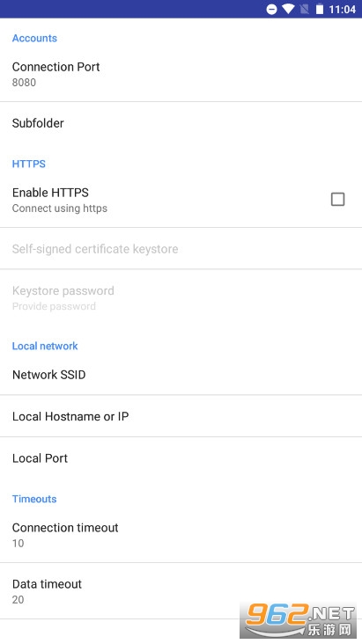The width and height of the screenshot is (362, 644).
Task: Edit Local Hostname or IP
Action: pyautogui.click(x=181, y=416)
